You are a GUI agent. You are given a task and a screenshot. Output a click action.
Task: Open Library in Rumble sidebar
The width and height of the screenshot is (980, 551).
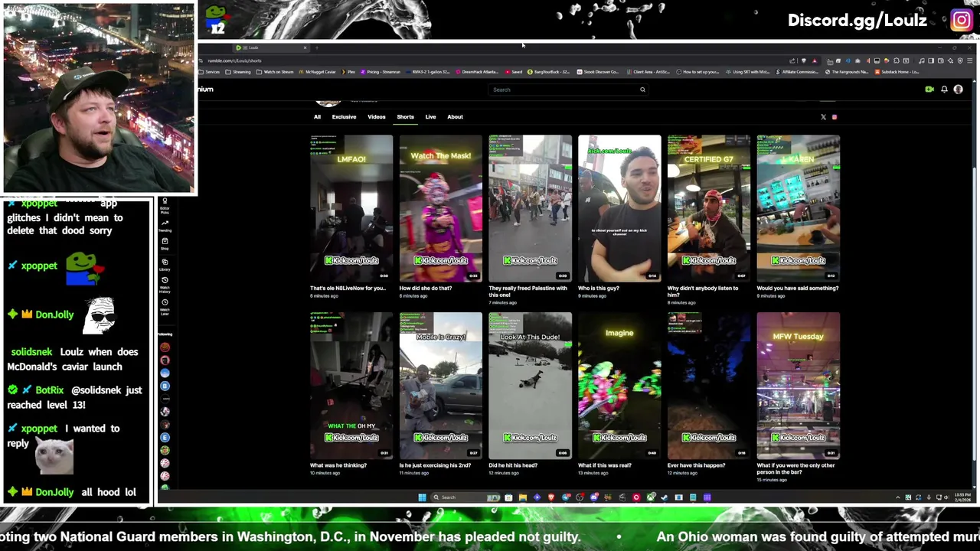tap(165, 265)
